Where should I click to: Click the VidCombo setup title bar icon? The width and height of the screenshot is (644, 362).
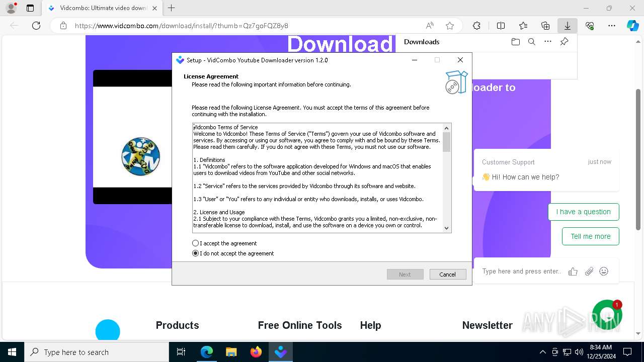[180, 60]
